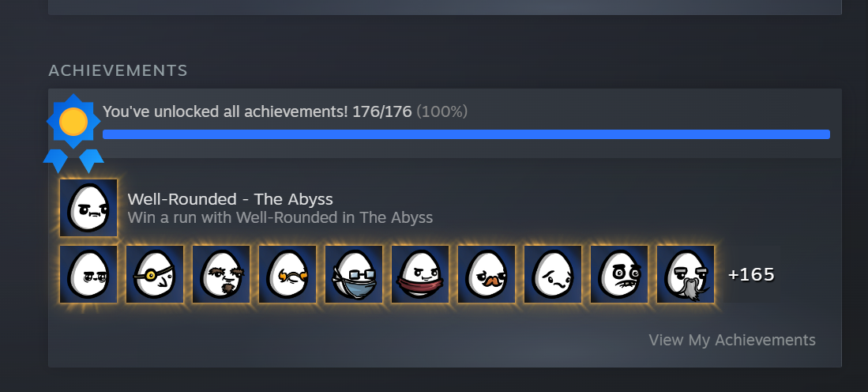Select the wide-eyed shocked egg icon

click(619, 274)
